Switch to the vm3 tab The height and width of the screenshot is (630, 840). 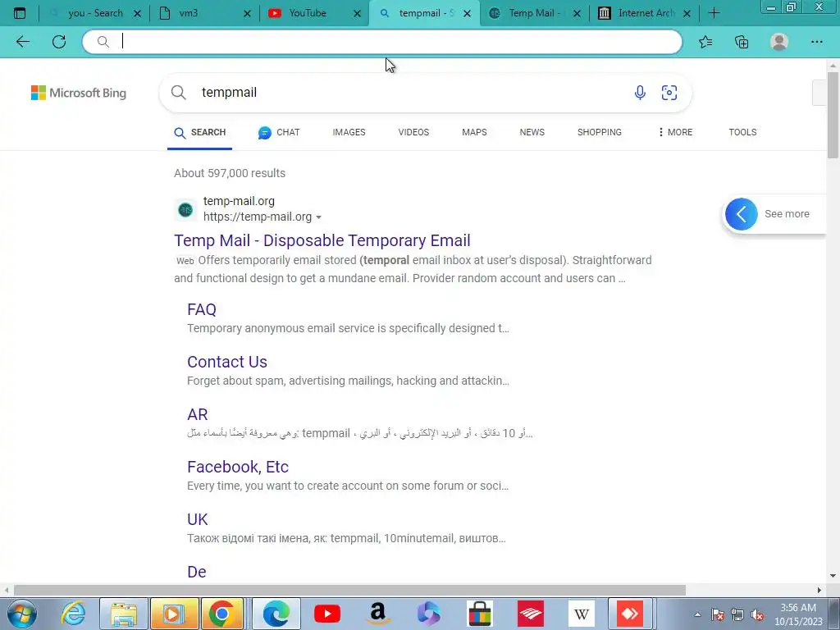[x=189, y=13]
